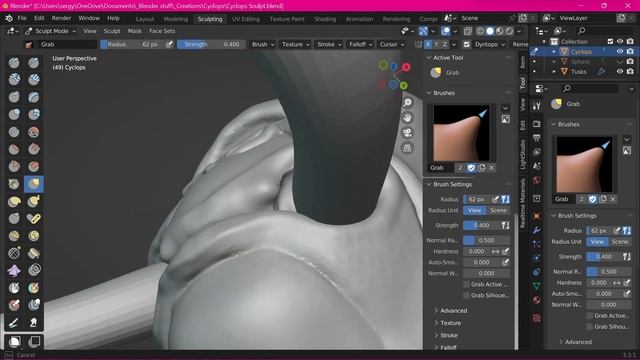Select the Pose brush tool

pos(33,218)
